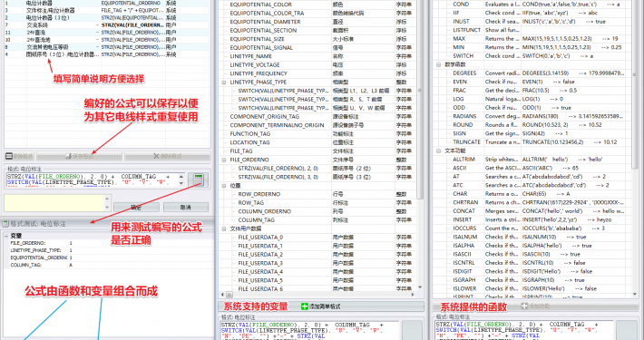Select the 图纸序号（3位）/电位计数器 format row

pyautogui.click(x=107, y=54)
